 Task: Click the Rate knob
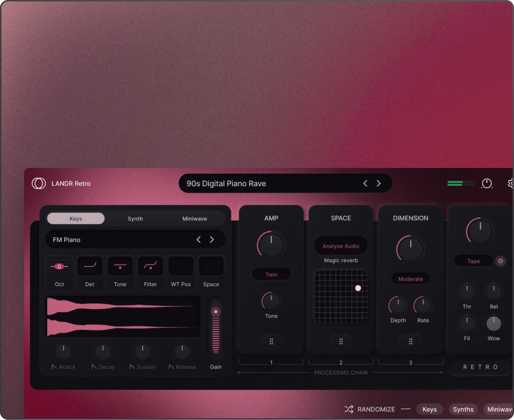(423, 305)
